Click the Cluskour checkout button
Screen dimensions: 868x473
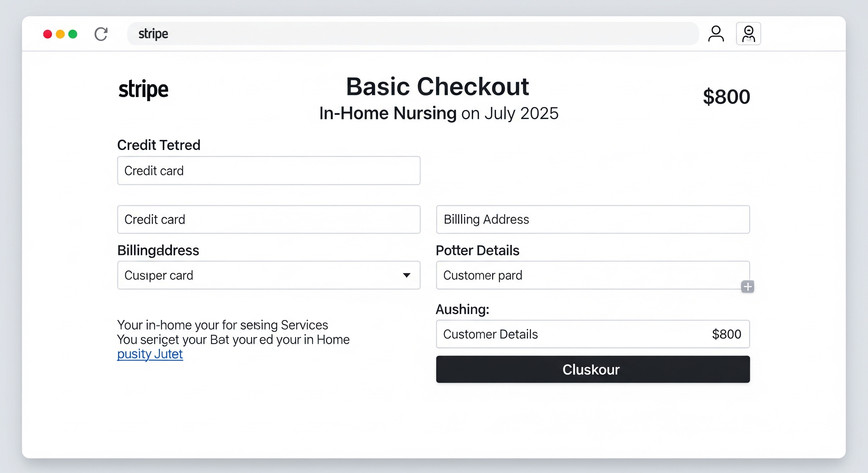tap(592, 369)
